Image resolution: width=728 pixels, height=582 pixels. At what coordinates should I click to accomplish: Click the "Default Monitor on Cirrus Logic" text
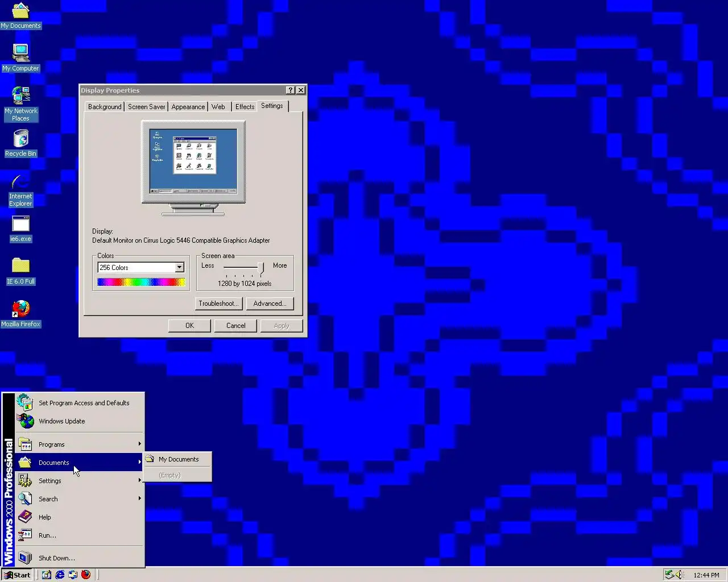tap(181, 240)
